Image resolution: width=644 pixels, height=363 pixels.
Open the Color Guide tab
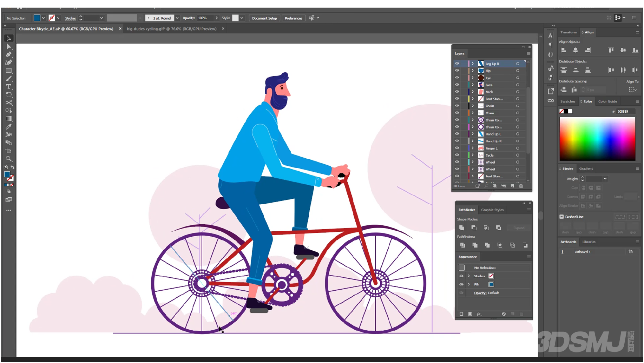coord(607,101)
